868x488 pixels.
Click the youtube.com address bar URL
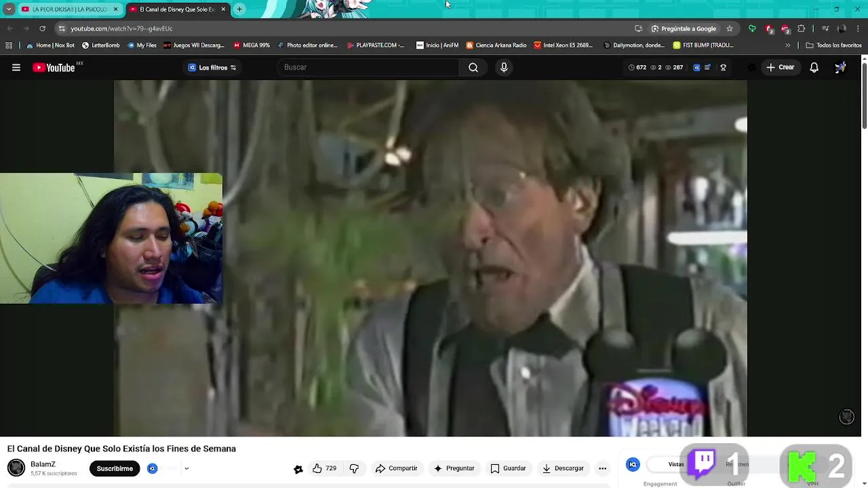(x=121, y=28)
